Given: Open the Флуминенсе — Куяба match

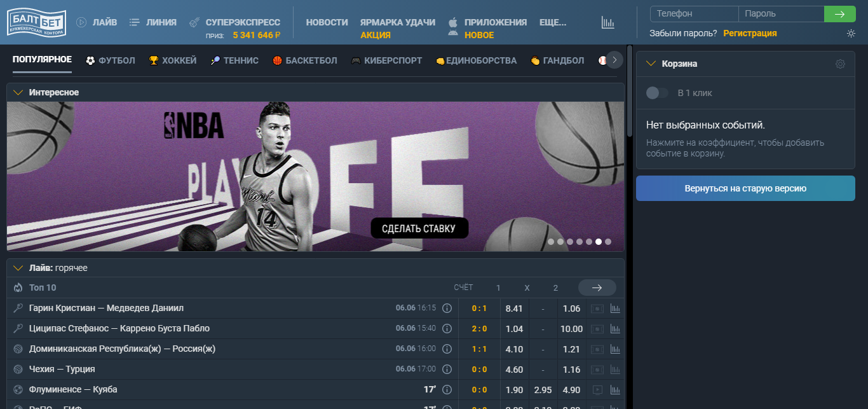Looking at the screenshot, I should (x=73, y=390).
